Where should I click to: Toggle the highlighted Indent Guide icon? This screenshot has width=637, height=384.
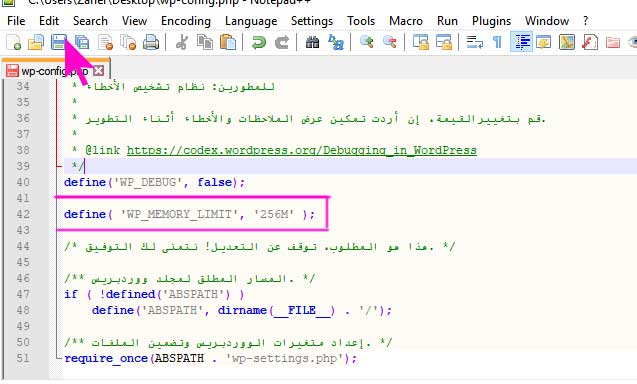coord(521,42)
